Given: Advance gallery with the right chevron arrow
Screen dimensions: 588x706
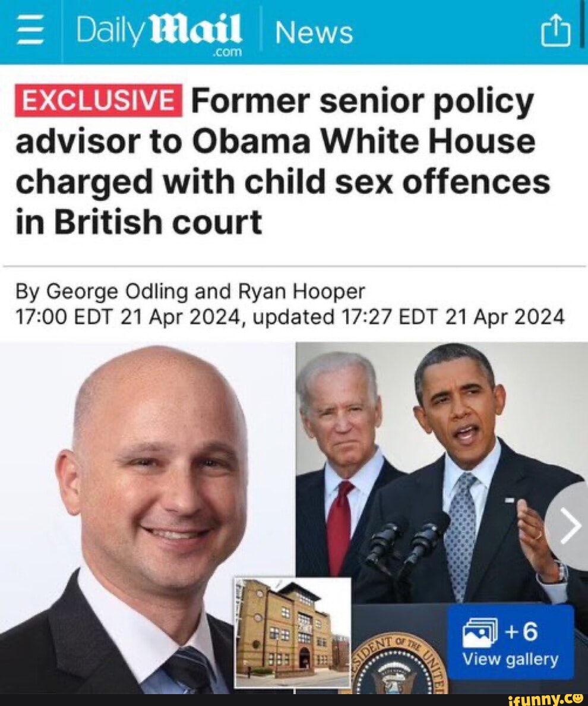Looking at the screenshot, I should tap(568, 526).
